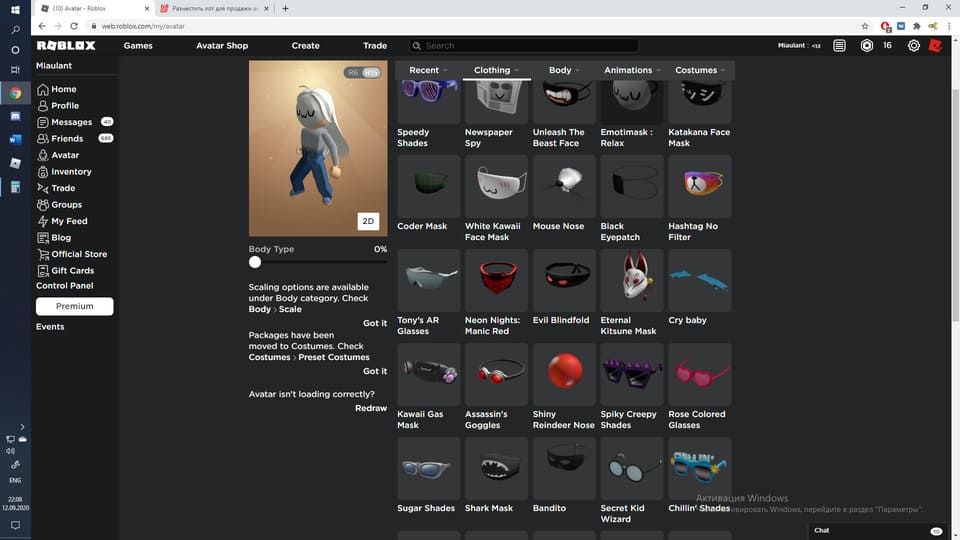
Task: Click the Robux currency icon
Action: pyautogui.click(x=866, y=45)
